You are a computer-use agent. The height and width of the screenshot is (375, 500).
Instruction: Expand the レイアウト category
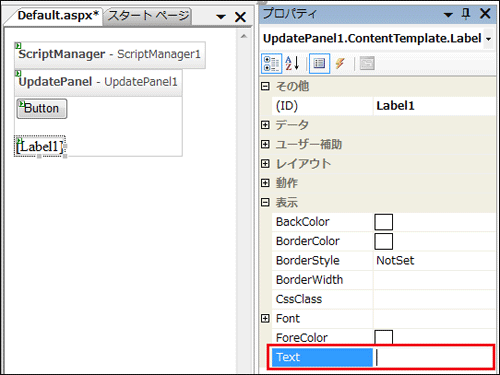coord(265,164)
